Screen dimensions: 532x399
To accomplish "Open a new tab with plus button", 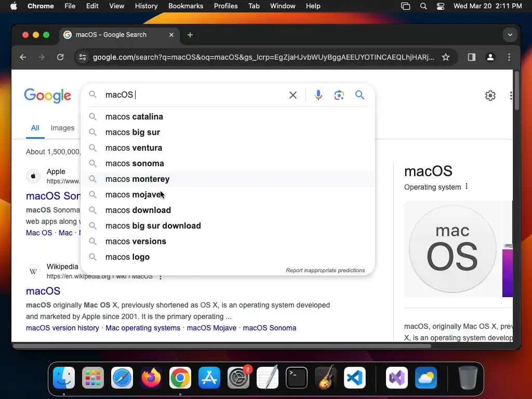I will (190, 35).
